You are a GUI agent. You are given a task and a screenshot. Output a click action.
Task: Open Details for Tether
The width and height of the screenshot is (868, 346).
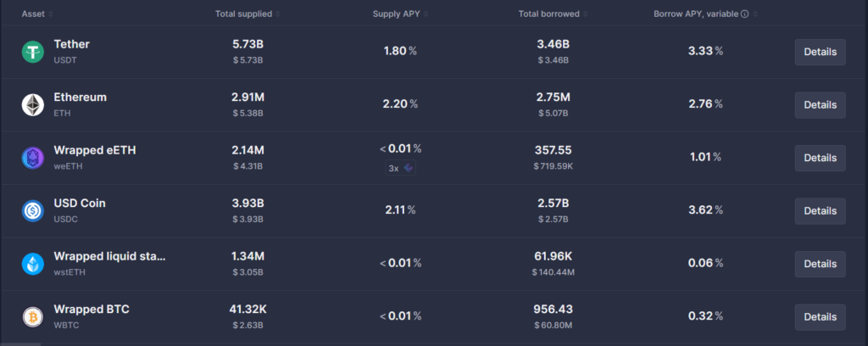click(820, 52)
